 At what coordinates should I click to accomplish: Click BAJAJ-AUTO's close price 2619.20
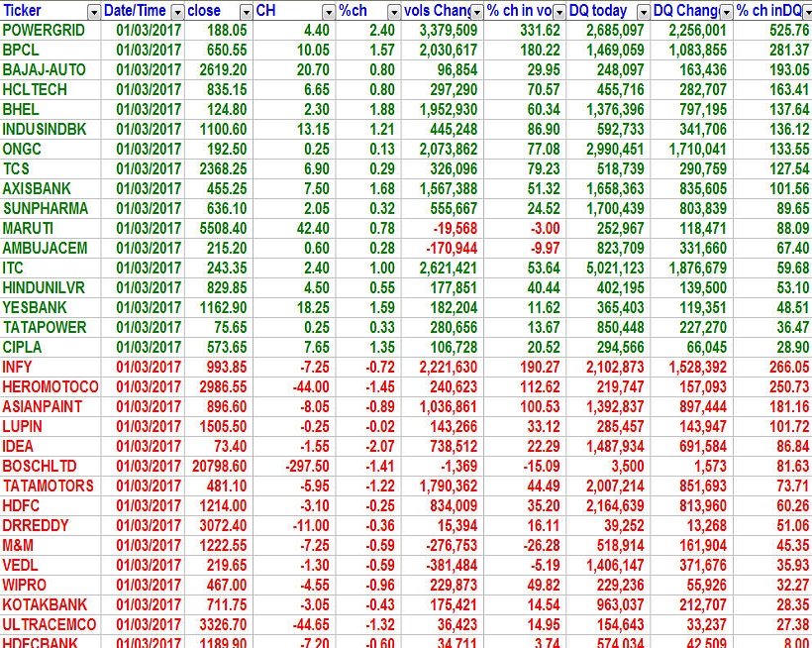coord(224,70)
